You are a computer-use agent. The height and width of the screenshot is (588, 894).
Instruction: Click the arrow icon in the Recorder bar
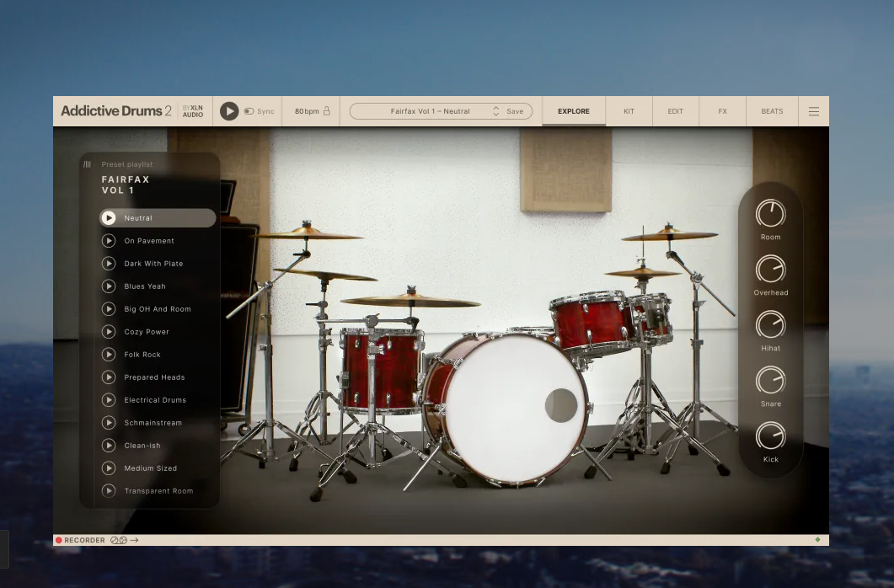point(135,540)
